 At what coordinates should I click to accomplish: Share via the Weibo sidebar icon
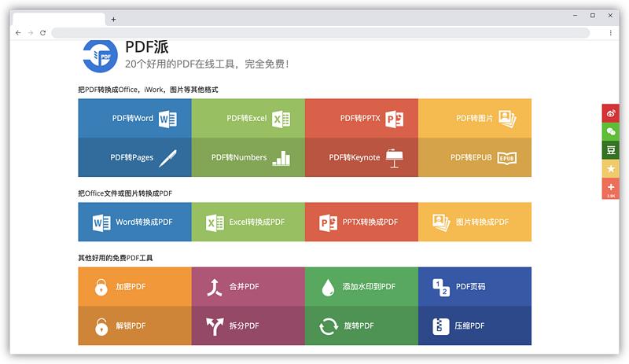611,113
